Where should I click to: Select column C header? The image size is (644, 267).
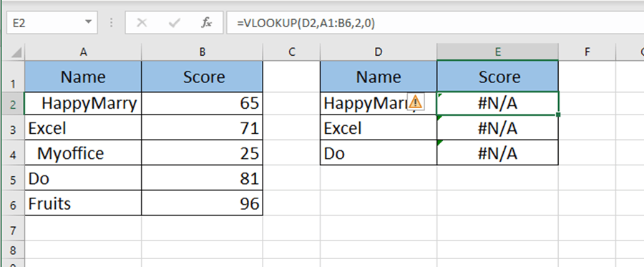[292, 52]
